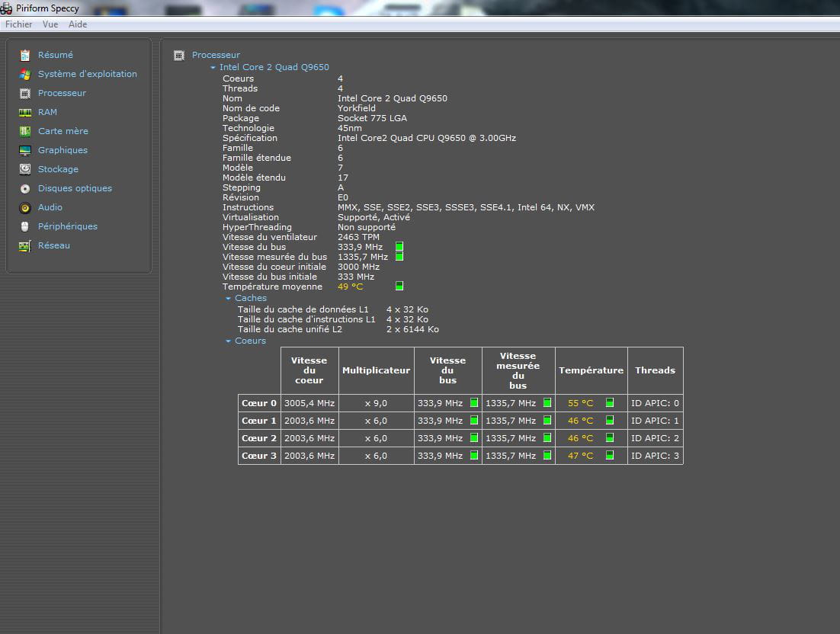Click the Résumé clipboard icon in sidebar

pyautogui.click(x=25, y=55)
